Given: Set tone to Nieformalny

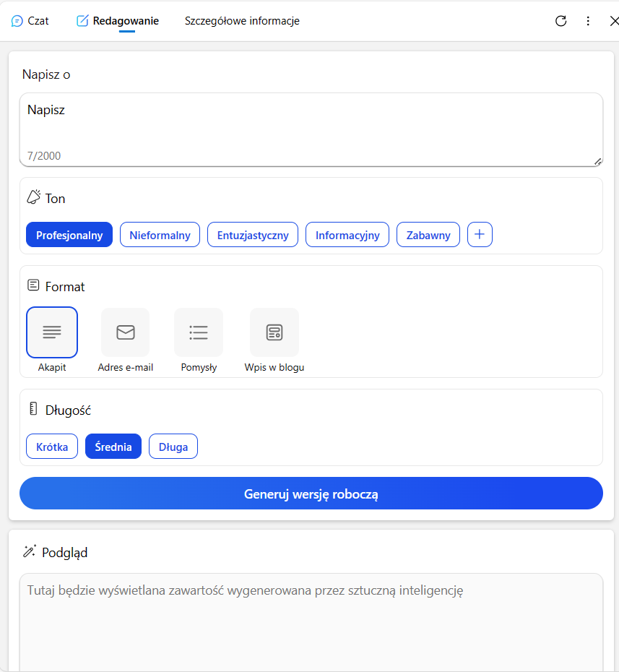Looking at the screenshot, I should pyautogui.click(x=160, y=234).
